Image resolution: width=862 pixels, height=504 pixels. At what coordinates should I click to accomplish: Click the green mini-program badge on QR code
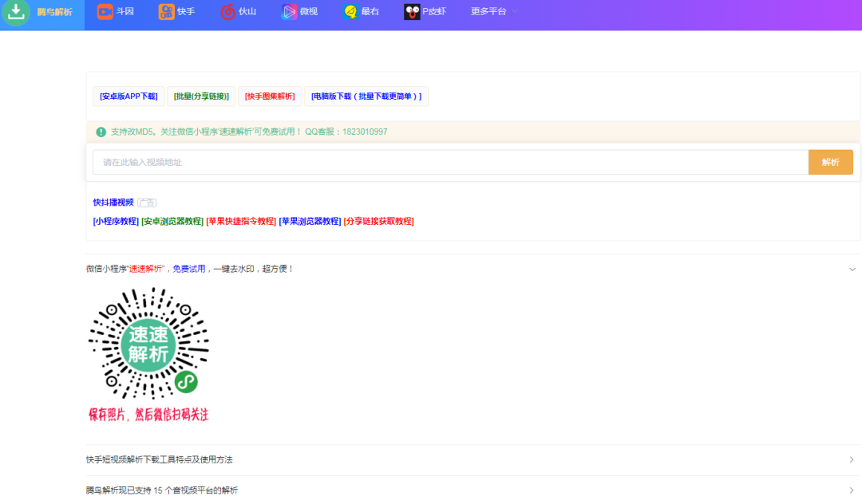[186, 382]
